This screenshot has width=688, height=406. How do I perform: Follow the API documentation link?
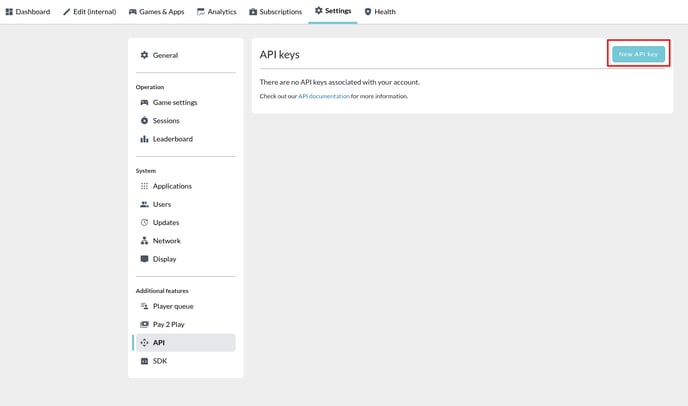[324, 96]
